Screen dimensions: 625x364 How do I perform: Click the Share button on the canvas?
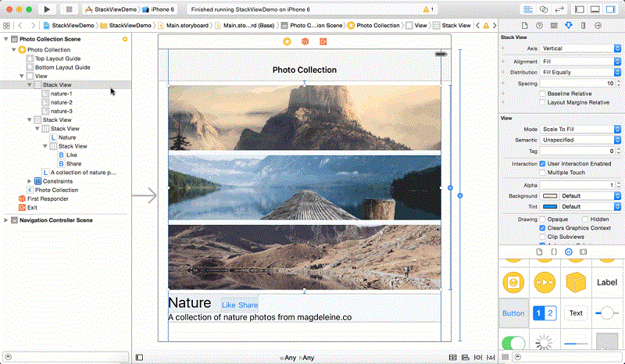click(x=248, y=305)
